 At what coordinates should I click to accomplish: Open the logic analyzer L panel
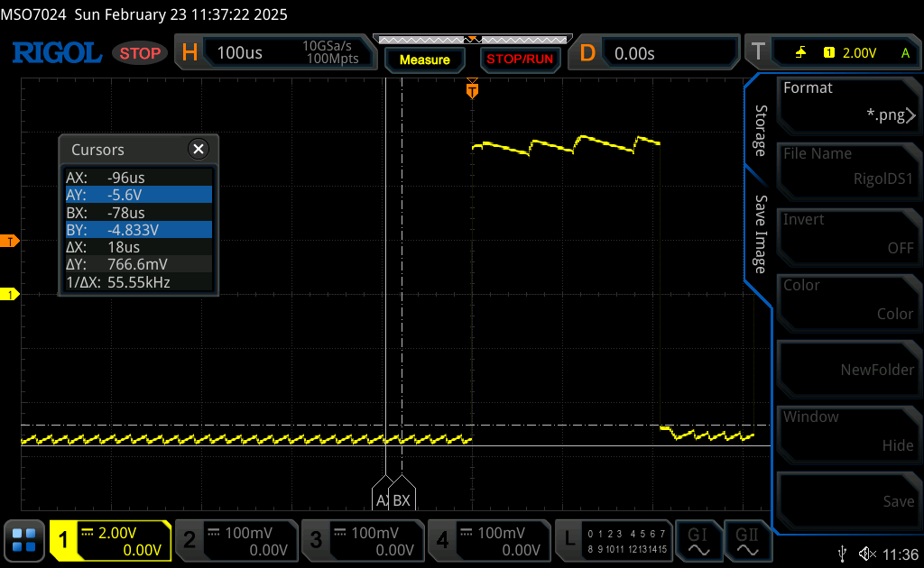click(x=569, y=538)
